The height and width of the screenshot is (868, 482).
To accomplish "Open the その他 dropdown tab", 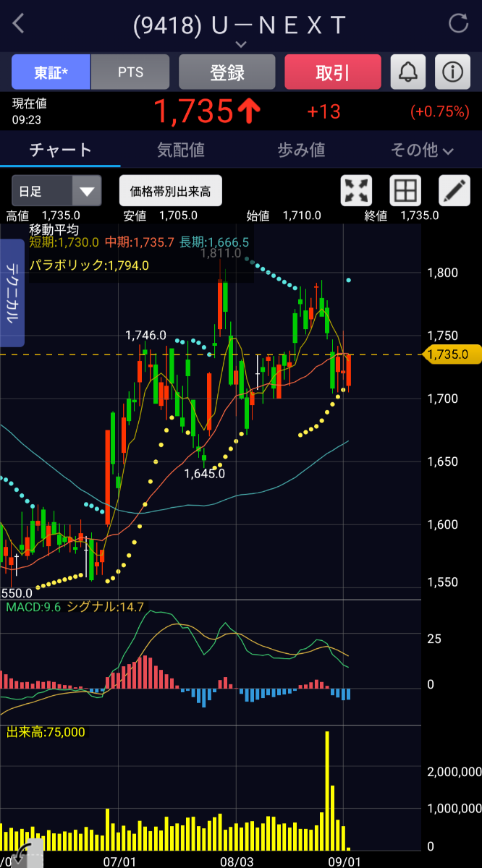I will (x=422, y=150).
